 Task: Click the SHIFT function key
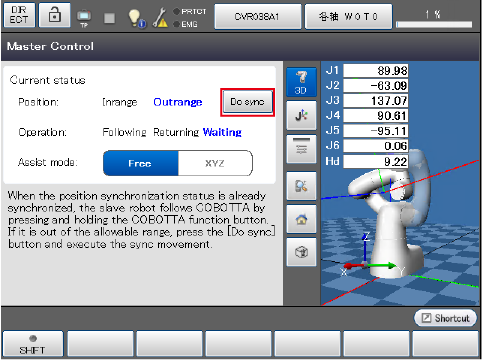tap(32, 344)
